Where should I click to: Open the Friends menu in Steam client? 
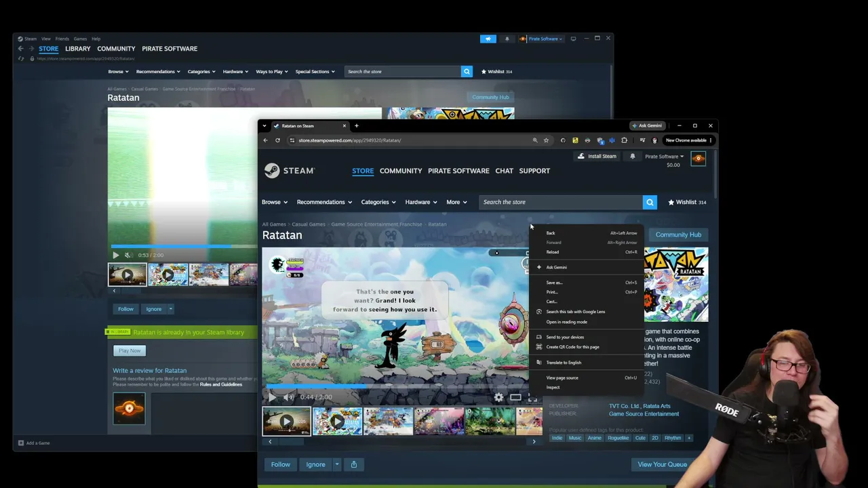(x=62, y=39)
